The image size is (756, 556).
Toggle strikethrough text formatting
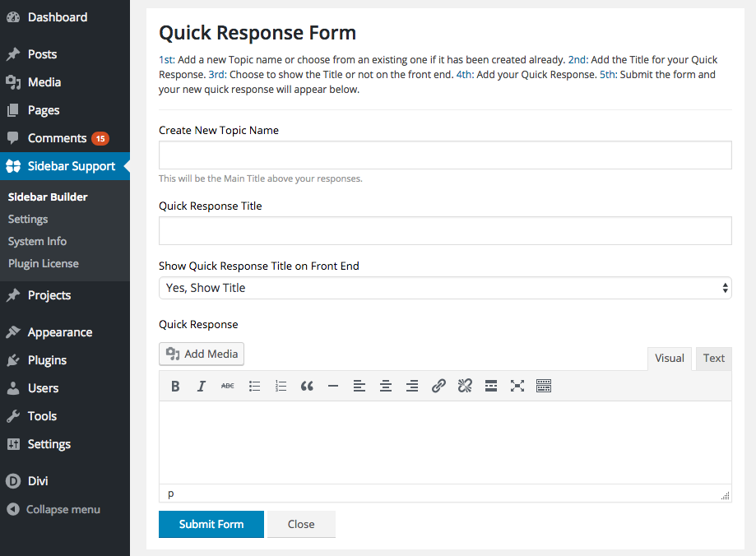(228, 386)
